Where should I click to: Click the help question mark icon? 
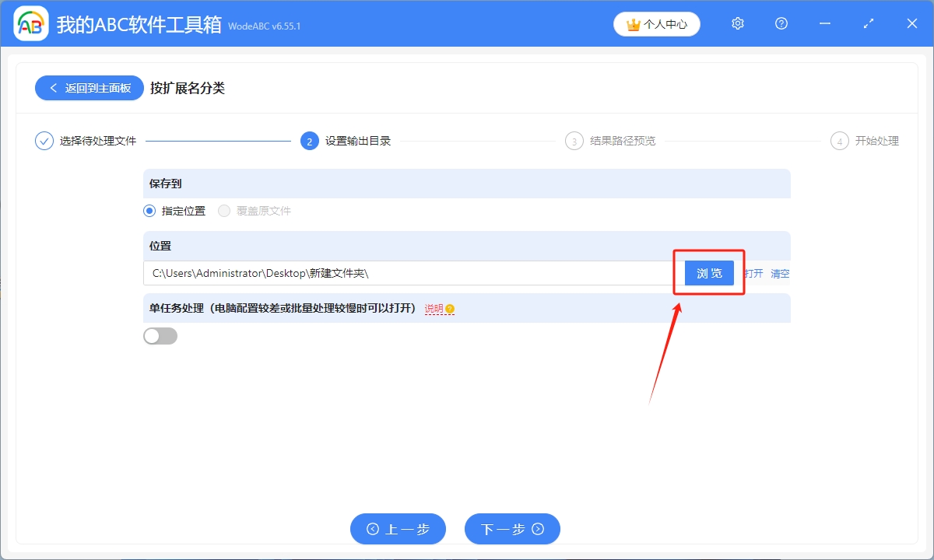tap(781, 23)
